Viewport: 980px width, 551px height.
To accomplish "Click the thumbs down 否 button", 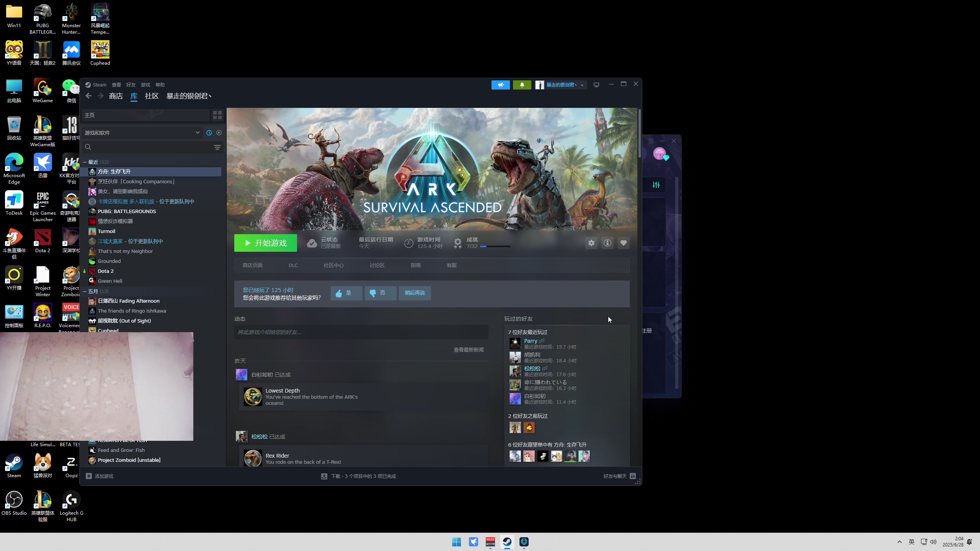I will tap(381, 293).
